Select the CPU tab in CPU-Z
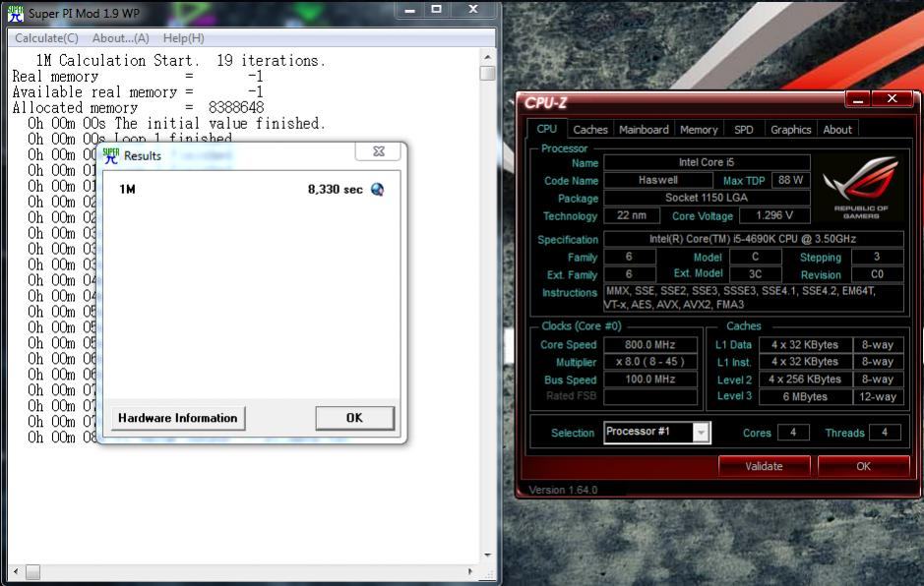The image size is (924, 586). point(547,129)
